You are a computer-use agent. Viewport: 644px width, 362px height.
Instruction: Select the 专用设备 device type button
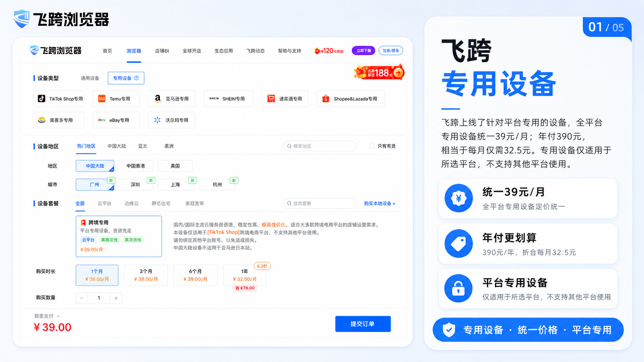click(126, 78)
